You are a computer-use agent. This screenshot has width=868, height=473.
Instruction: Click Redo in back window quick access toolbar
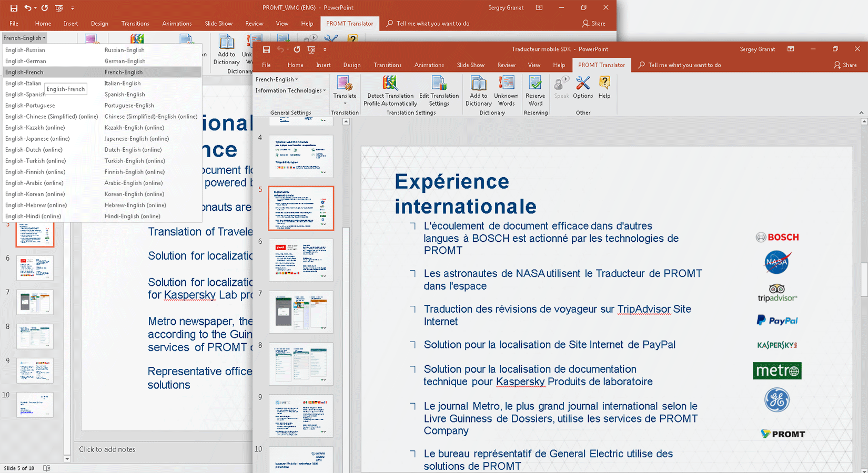pyautogui.click(x=45, y=8)
